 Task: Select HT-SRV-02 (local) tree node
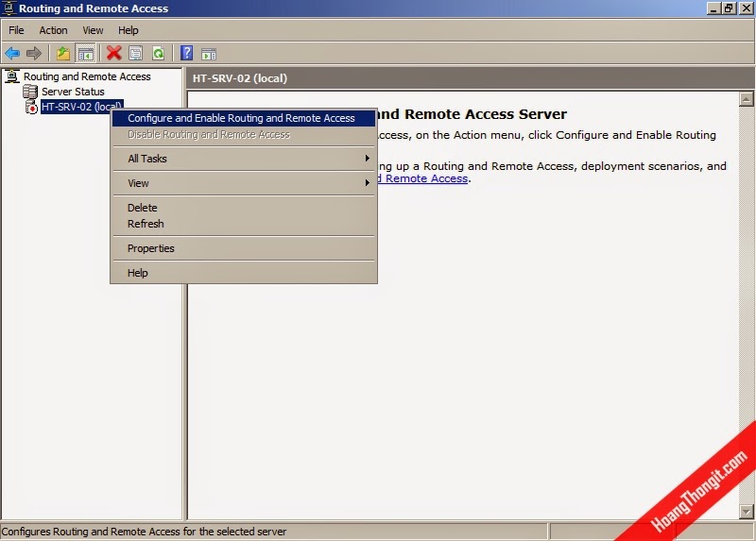click(x=82, y=107)
